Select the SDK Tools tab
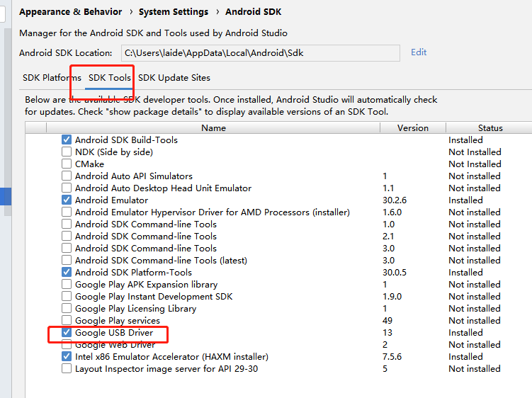 coord(110,78)
